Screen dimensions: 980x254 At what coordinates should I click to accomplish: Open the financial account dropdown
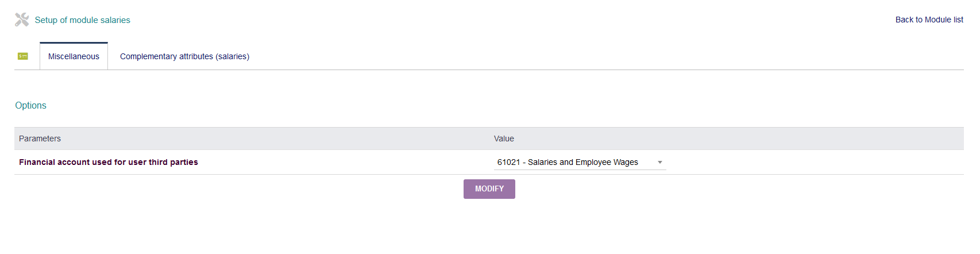coord(580,163)
